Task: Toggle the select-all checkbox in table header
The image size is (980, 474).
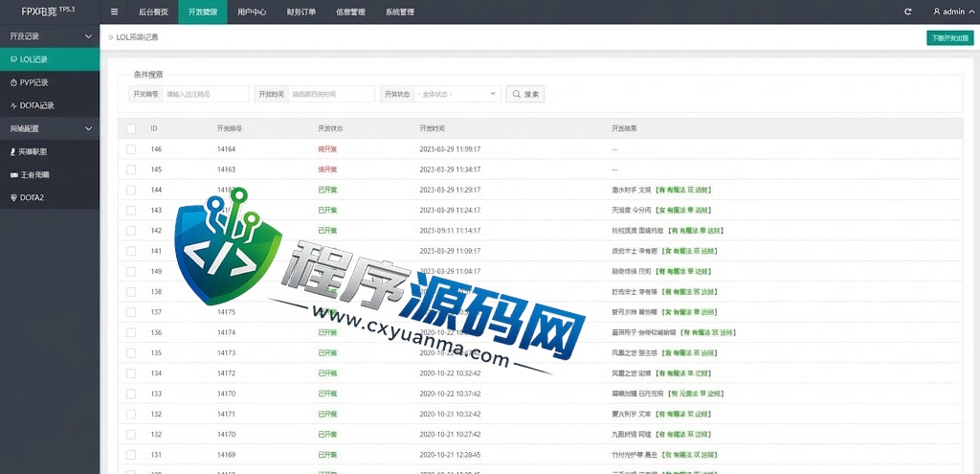Action: tap(130, 129)
